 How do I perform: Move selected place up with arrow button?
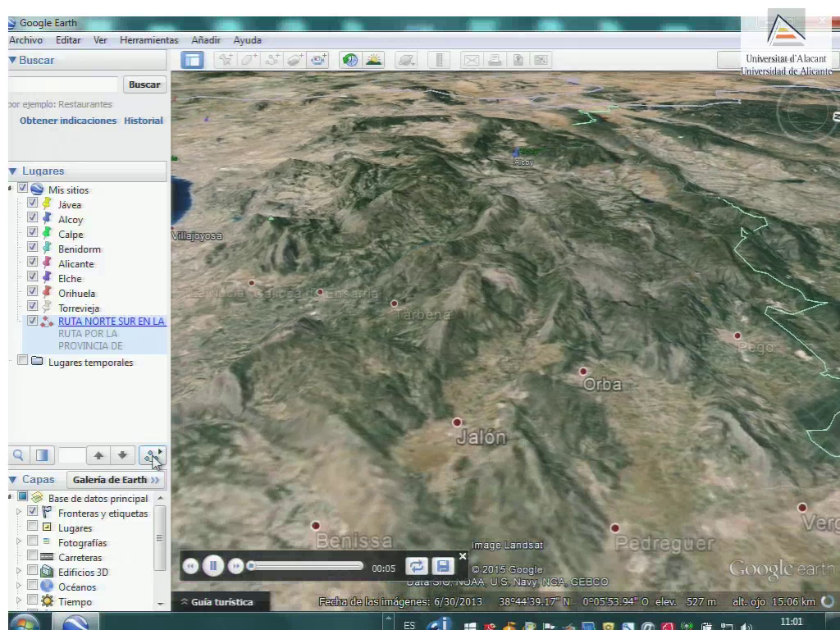point(98,455)
